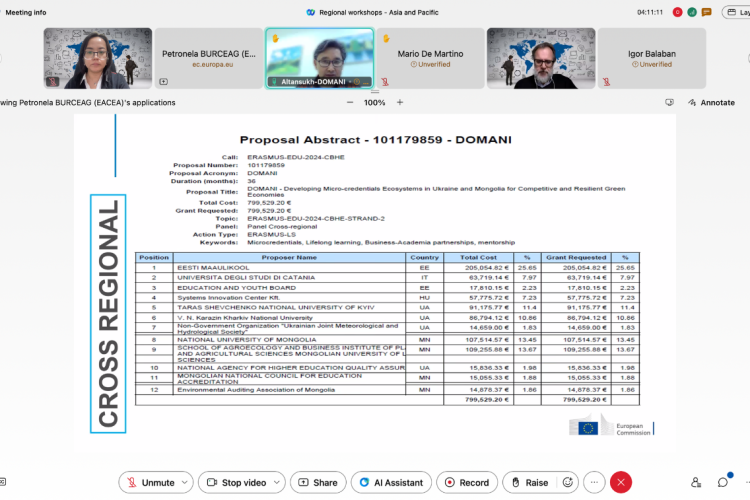Select Altansukh-DOMANI video thumbnail

click(319, 57)
